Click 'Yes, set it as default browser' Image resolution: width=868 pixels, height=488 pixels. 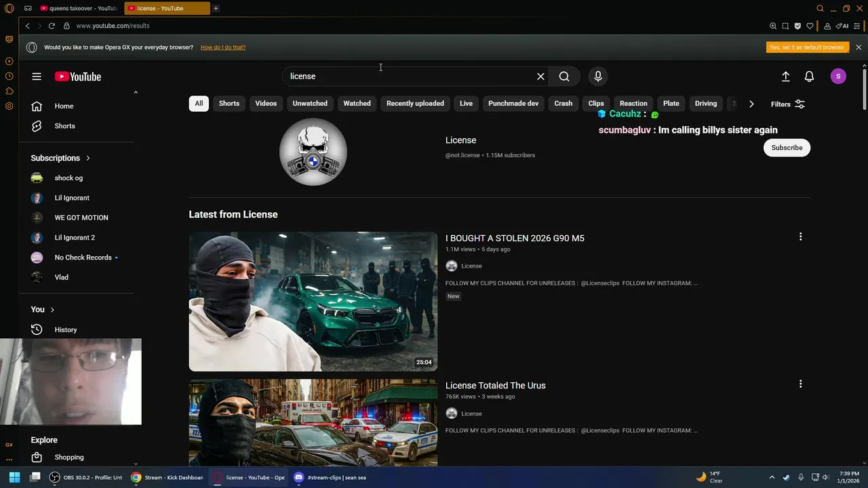coord(807,47)
